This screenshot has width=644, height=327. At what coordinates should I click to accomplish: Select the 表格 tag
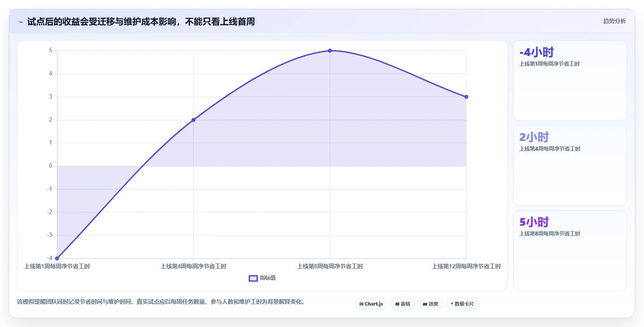pyautogui.click(x=402, y=304)
